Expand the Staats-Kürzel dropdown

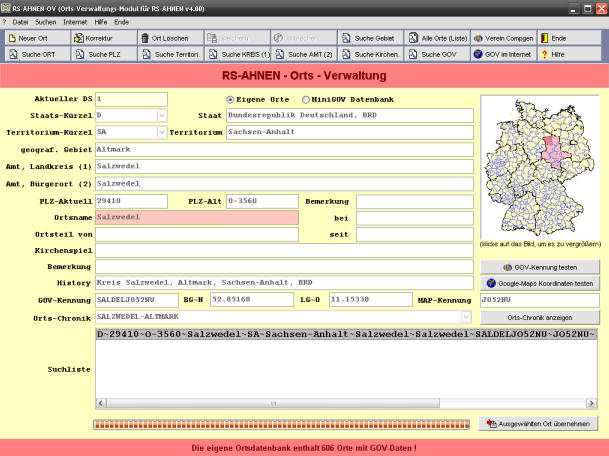[162, 115]
